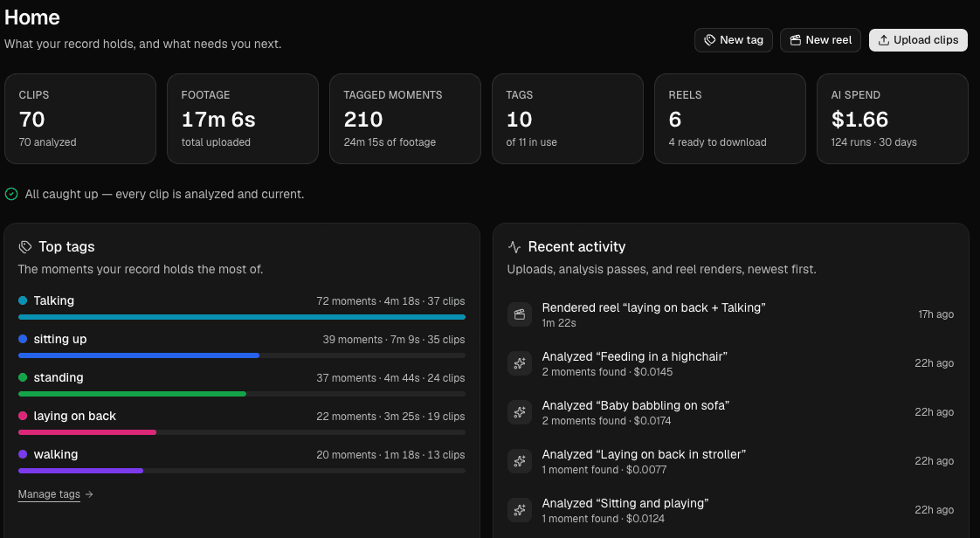Create a new reel with New reel
The width and height of the screenshot is (980, 538).
(820, 40)
